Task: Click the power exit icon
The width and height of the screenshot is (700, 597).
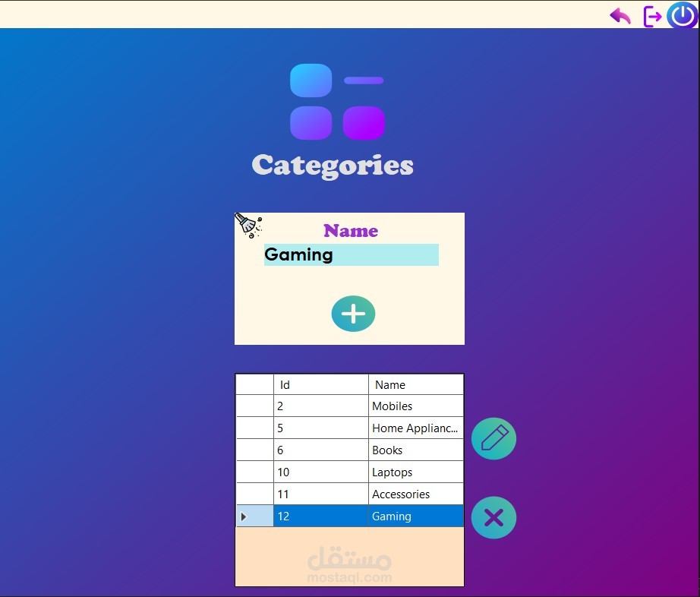Action: click(x=682, y=15)
